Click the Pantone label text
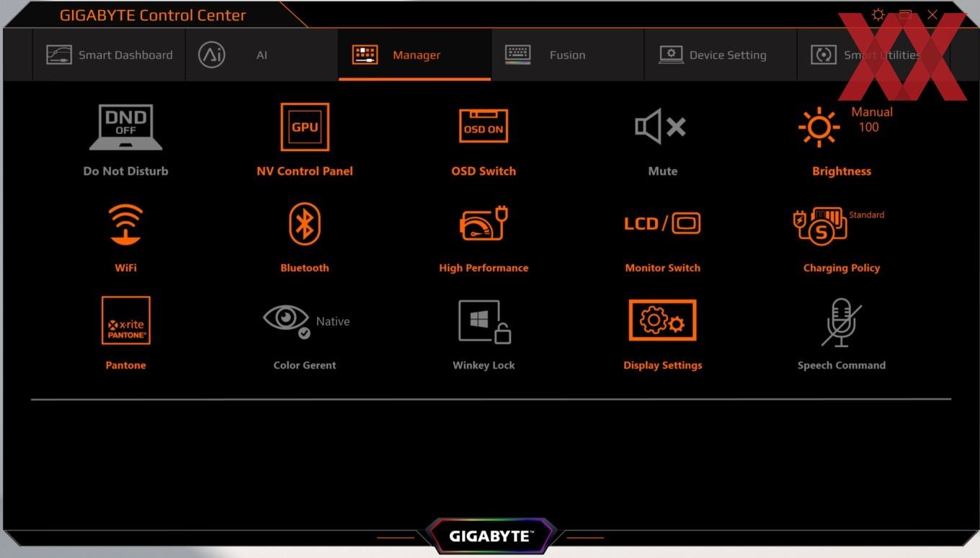Image resolution: width=980 pixels, height=558 pixels. (x=125, y=365)
